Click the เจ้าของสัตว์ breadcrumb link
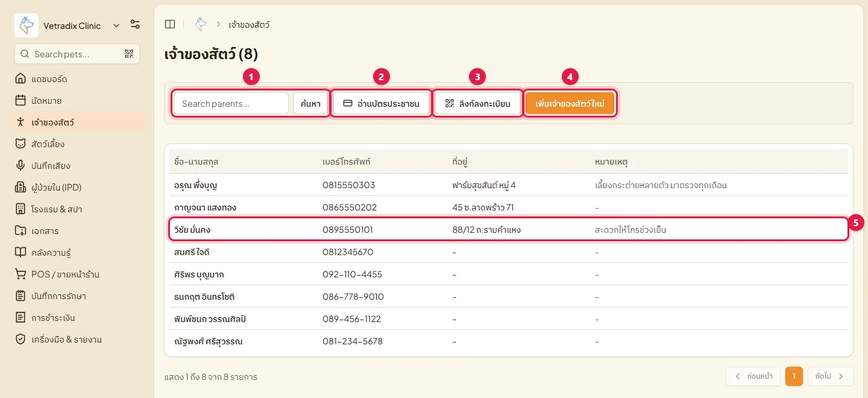 pos(250,25)
